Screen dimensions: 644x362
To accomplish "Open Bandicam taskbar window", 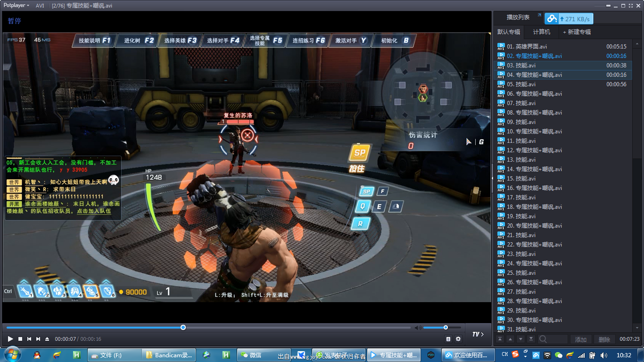I will click(169, 355).
